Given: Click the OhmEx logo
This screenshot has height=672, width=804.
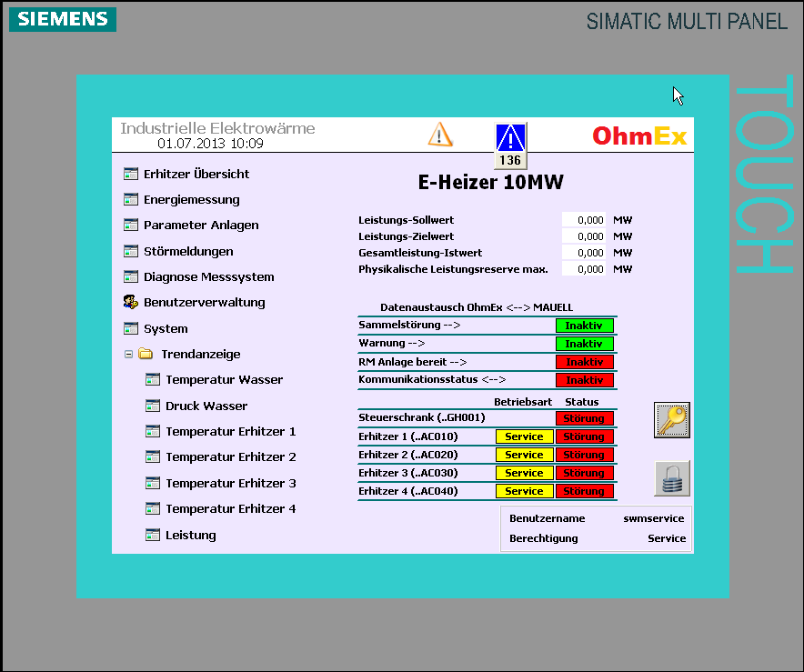Looking at the screenshot, I should 639,135.
